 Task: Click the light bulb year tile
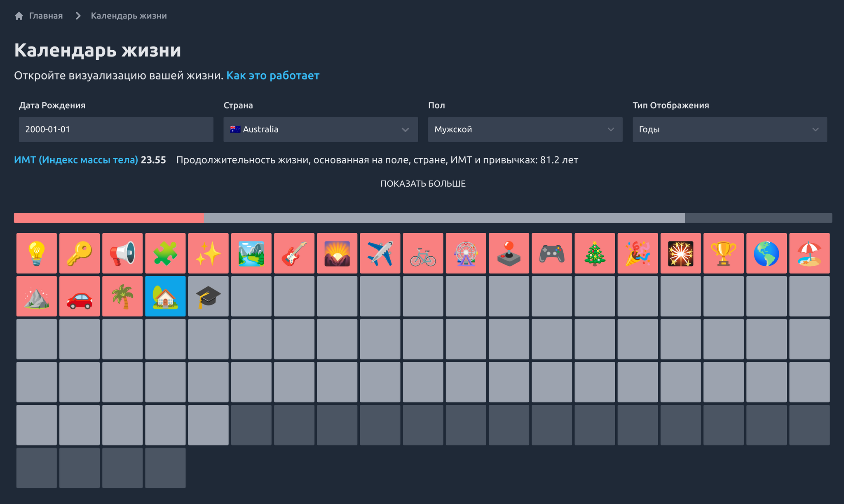(37, 253)
